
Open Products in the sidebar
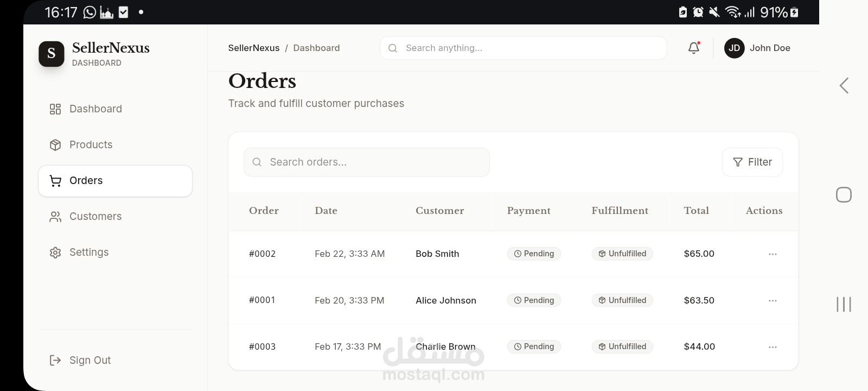click(x=115, y=145)
